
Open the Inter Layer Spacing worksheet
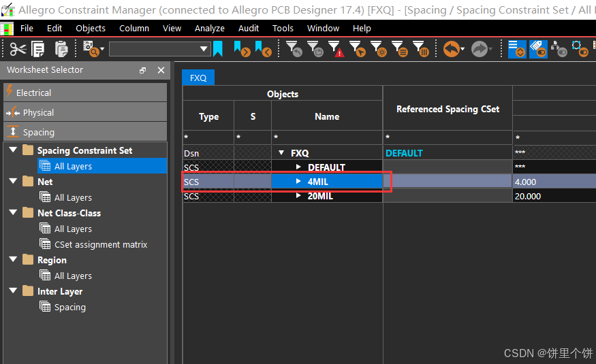(x=70, y=307)
